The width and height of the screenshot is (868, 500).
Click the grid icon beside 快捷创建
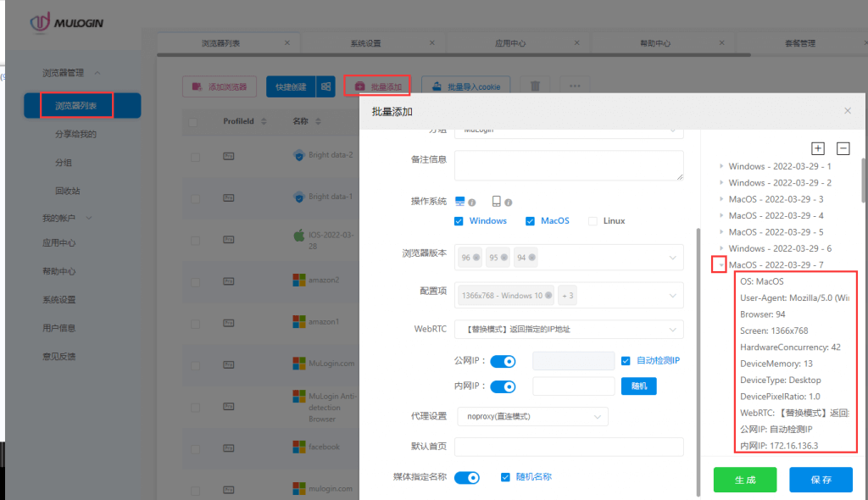click(x=325, y=87)
